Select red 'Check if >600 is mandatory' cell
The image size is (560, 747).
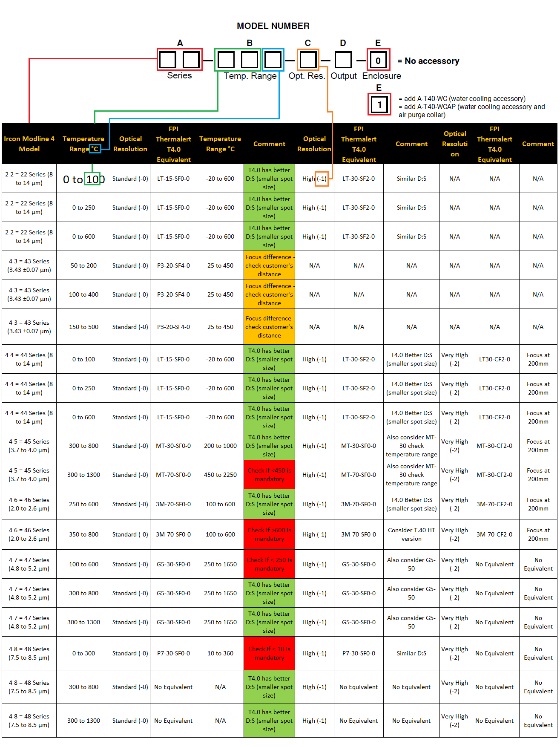[270, 534]
